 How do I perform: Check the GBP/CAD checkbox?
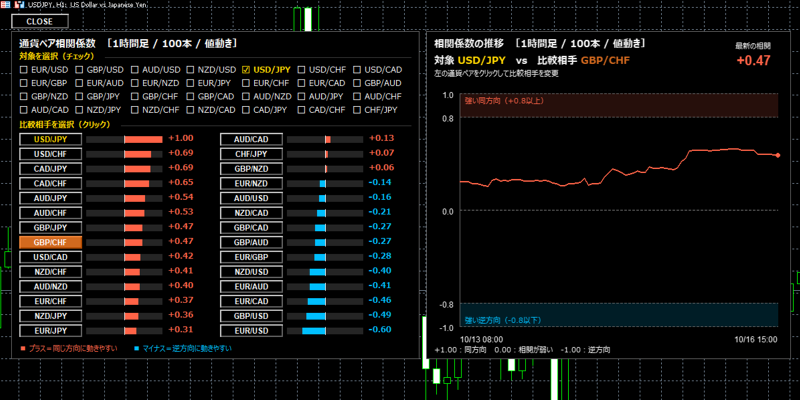(190, 96)
